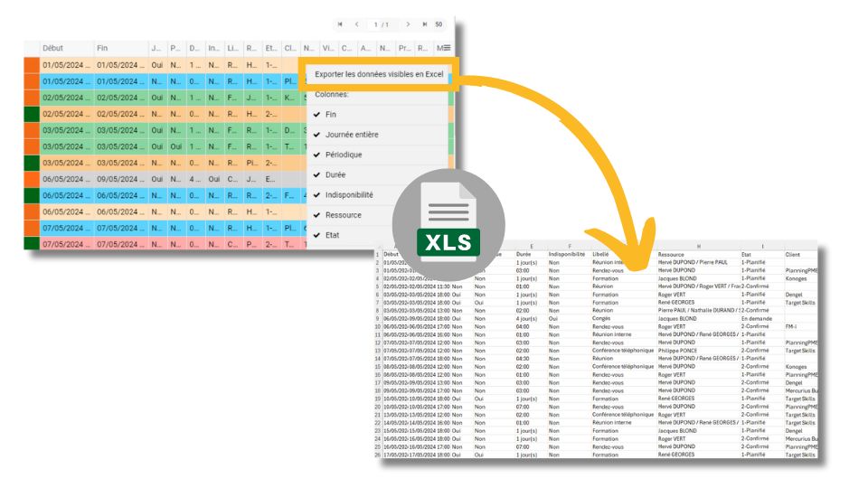Image resolution: width=868 pixels, height=488 pixels.
Task: Click the Li... grid column header
Action: click(x=232, y=48)
